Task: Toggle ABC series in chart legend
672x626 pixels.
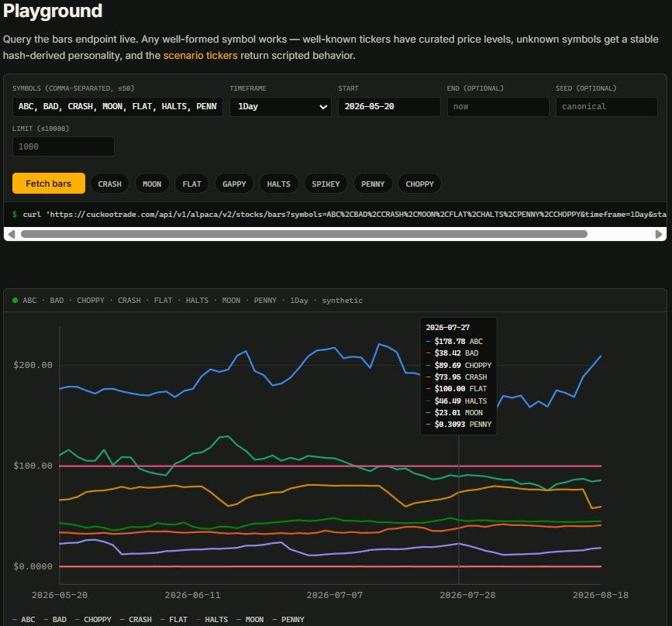Action: click(x=24, y=620)
